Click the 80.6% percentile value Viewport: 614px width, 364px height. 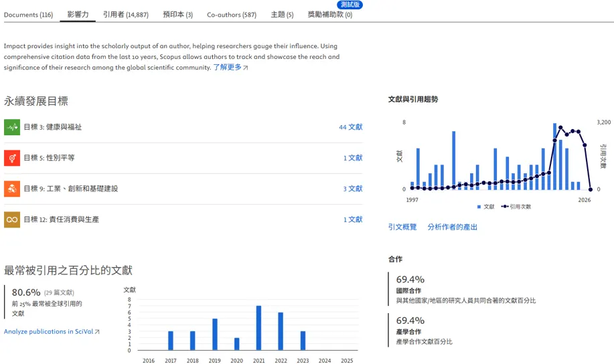[x=26, y=292]
